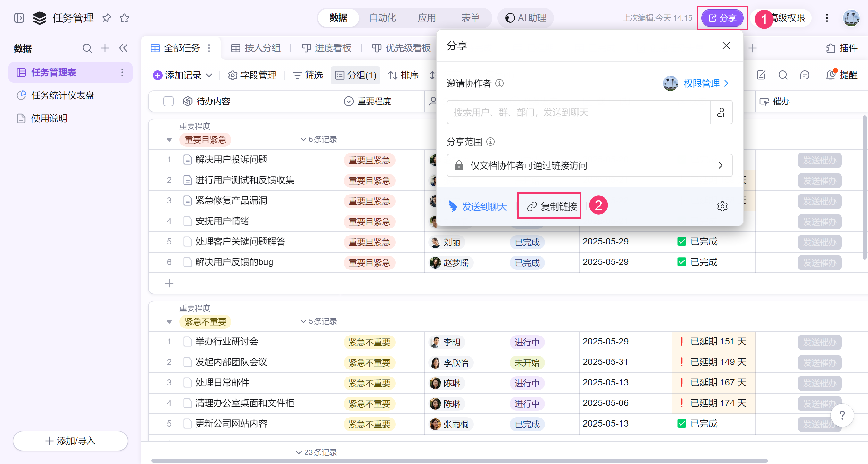Viewport: 868px width, 464px height.
Task: Search in the 数据 sidebar
Action: 87,48
